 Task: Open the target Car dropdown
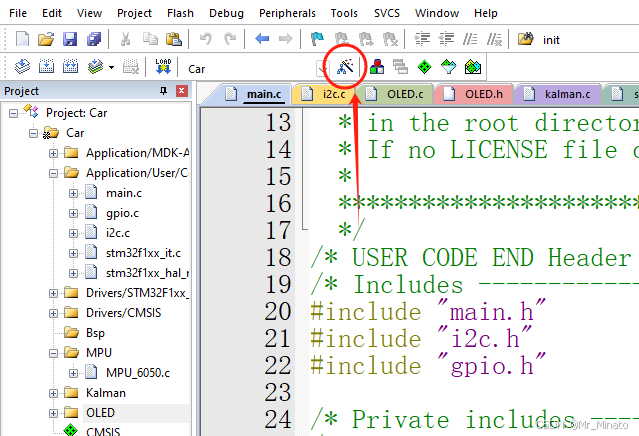tap(323, 68)
